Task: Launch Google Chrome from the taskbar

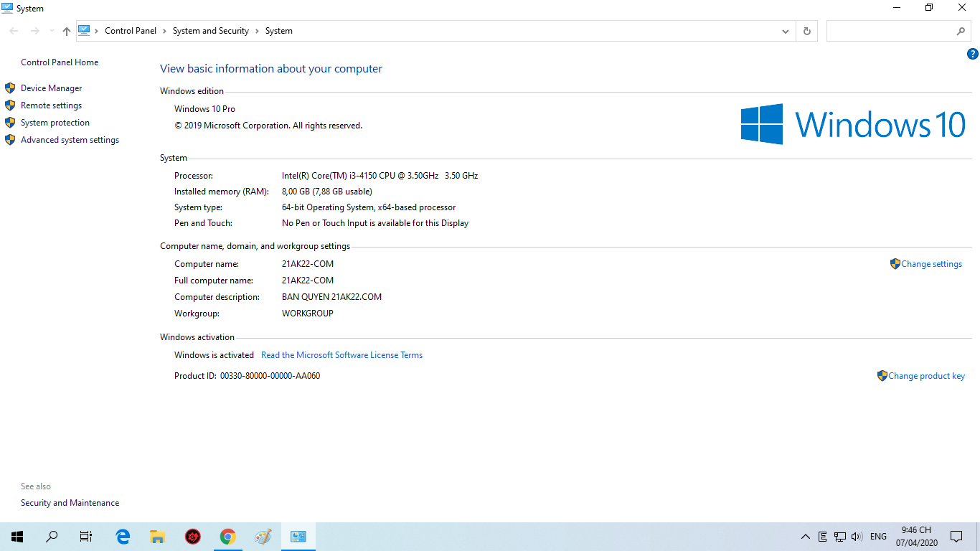Action: tap(227, 537)
